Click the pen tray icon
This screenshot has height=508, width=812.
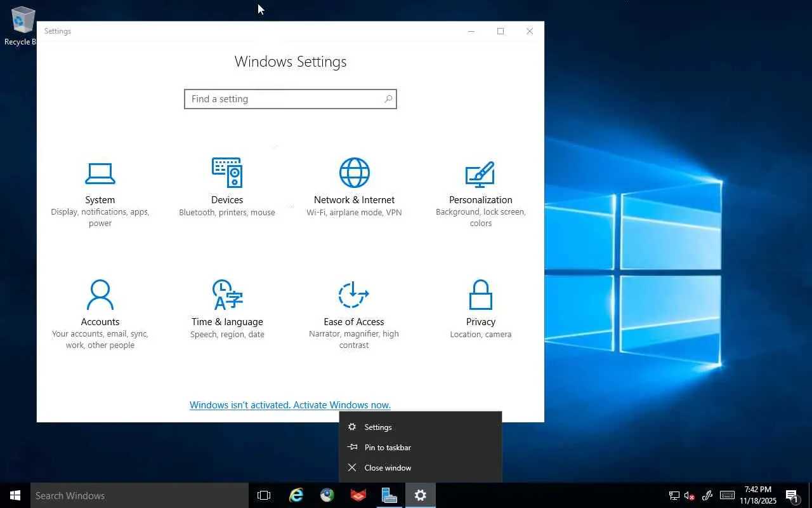(708, 495)
